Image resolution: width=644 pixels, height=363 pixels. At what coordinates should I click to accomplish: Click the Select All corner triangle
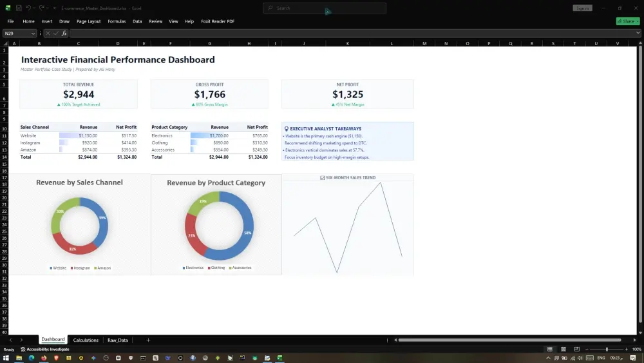coord(5,43)
